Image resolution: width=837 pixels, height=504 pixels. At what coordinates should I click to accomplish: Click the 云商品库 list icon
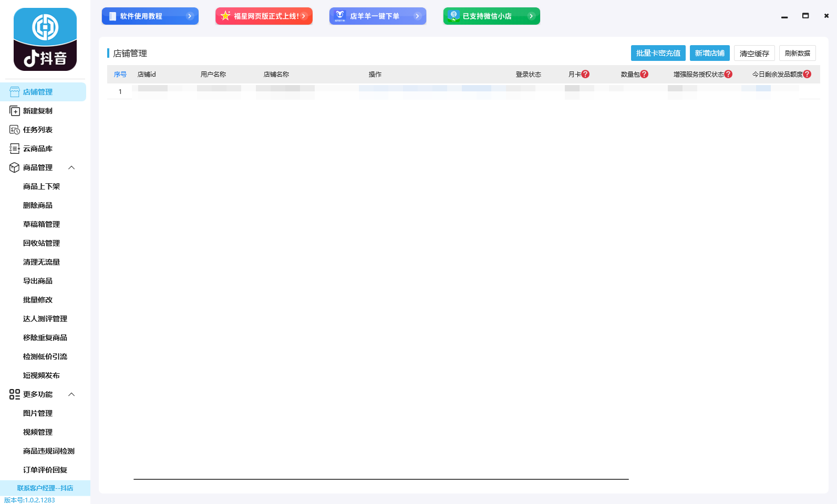tap(15, 149)
